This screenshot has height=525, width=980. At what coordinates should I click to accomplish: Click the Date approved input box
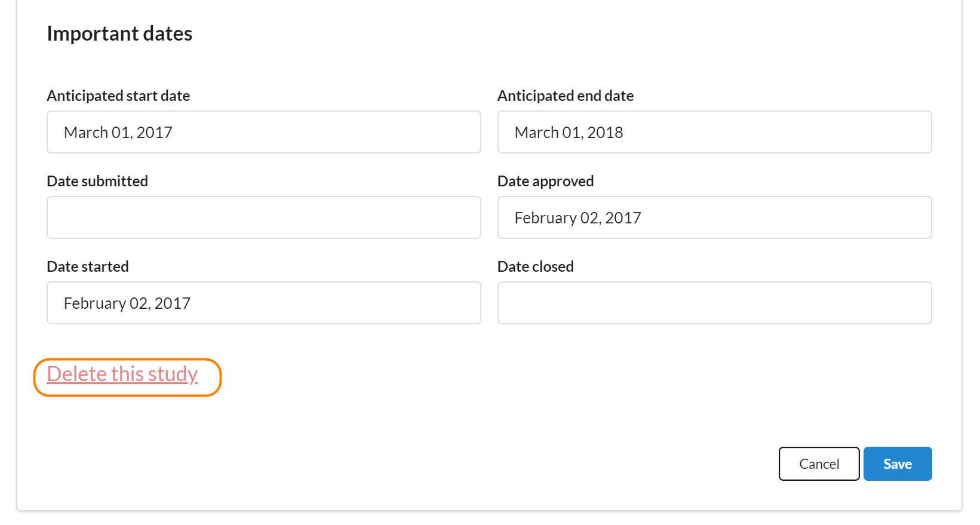714,217
